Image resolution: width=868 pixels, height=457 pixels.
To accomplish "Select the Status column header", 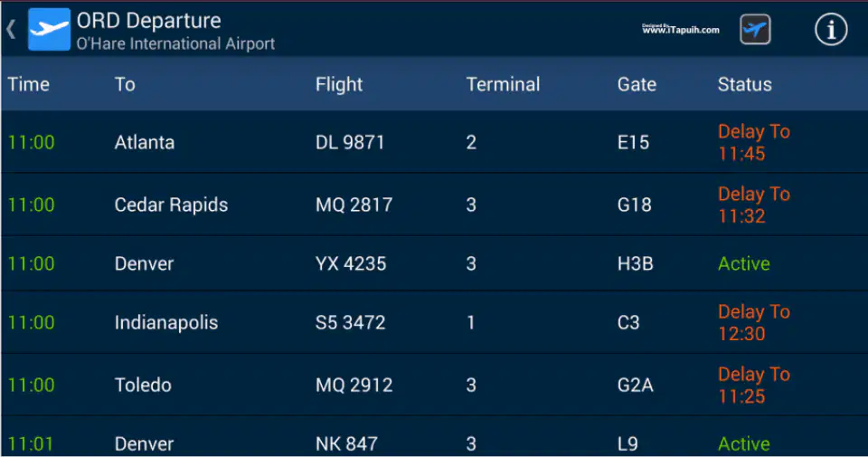I will [744, 84].
